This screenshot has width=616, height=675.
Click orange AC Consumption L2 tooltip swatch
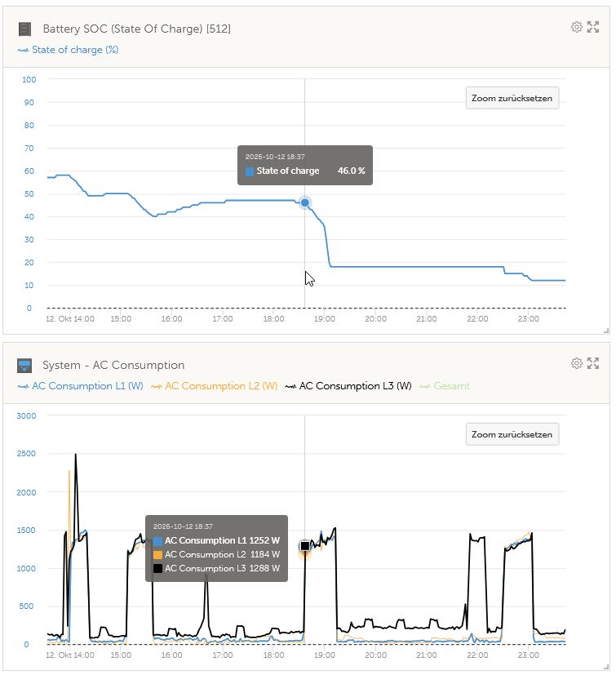158,555
